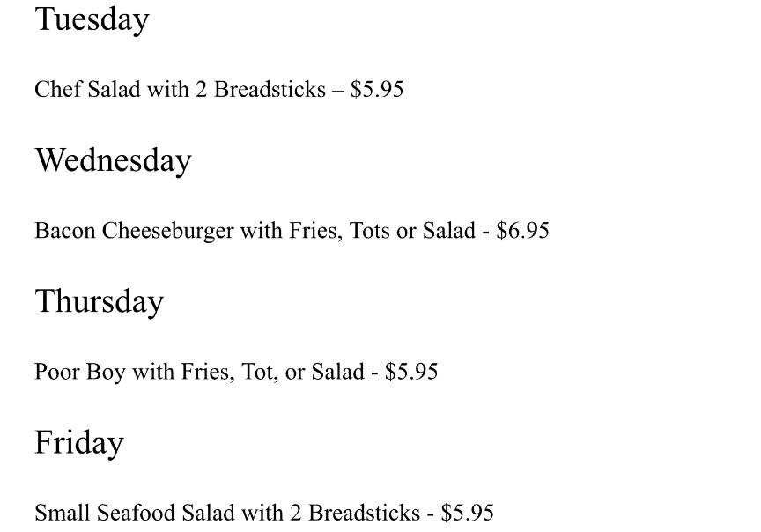761x532 pixels.
Task: Click the Thursday heading
Action: coord(99,301)
